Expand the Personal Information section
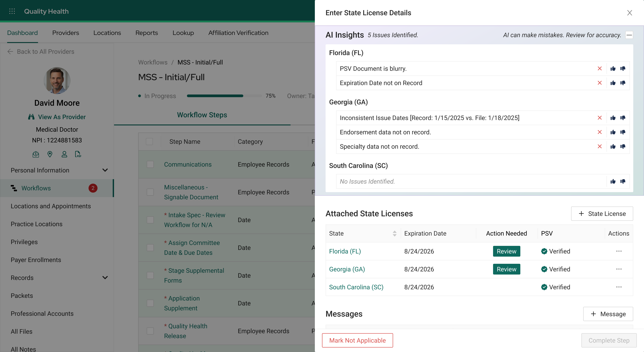 (105, 170)
